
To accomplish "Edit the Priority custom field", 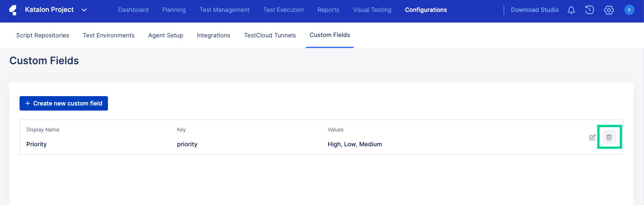I will click(x=593, y=137).
